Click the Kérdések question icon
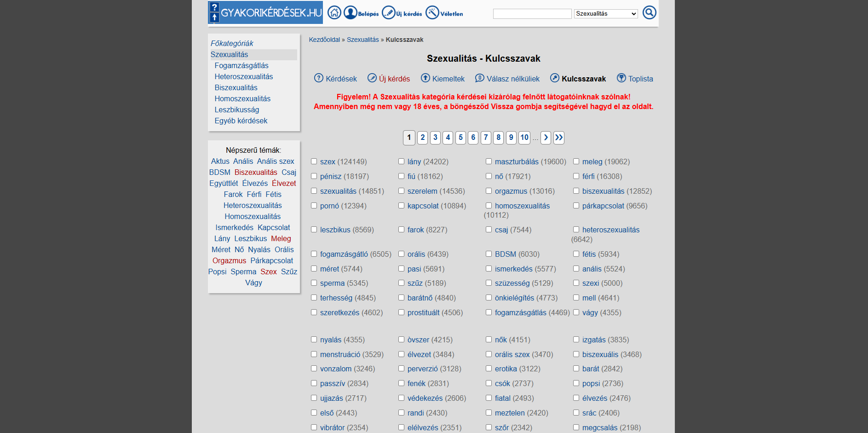 (x=319, y=78)
